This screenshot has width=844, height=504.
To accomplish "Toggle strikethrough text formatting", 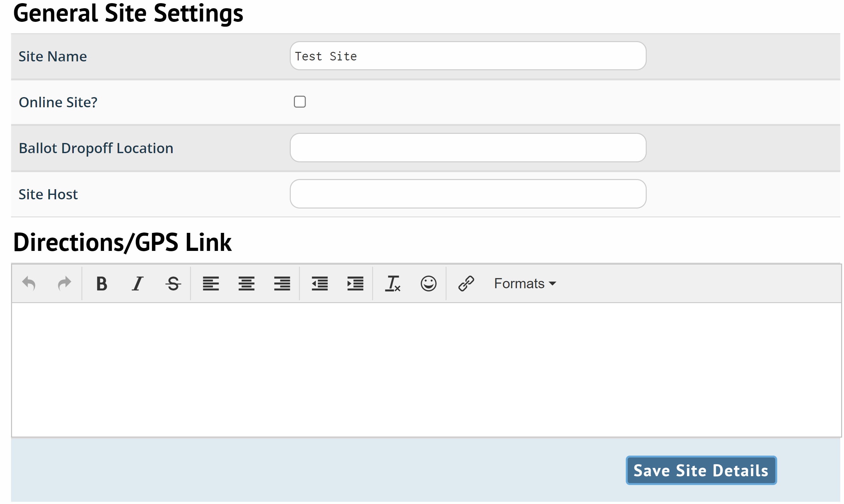I will point(173,284).
